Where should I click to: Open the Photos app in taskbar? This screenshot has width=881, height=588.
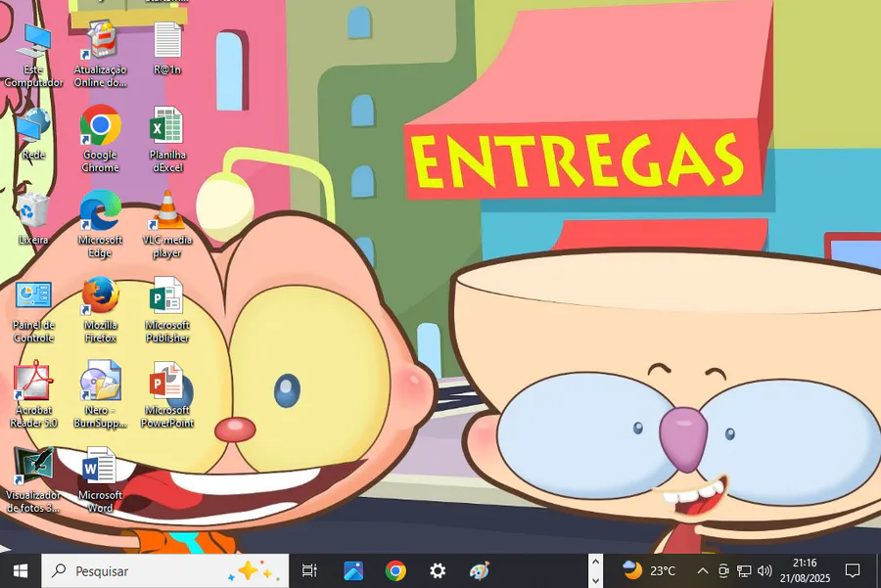[x=353, y=571]
